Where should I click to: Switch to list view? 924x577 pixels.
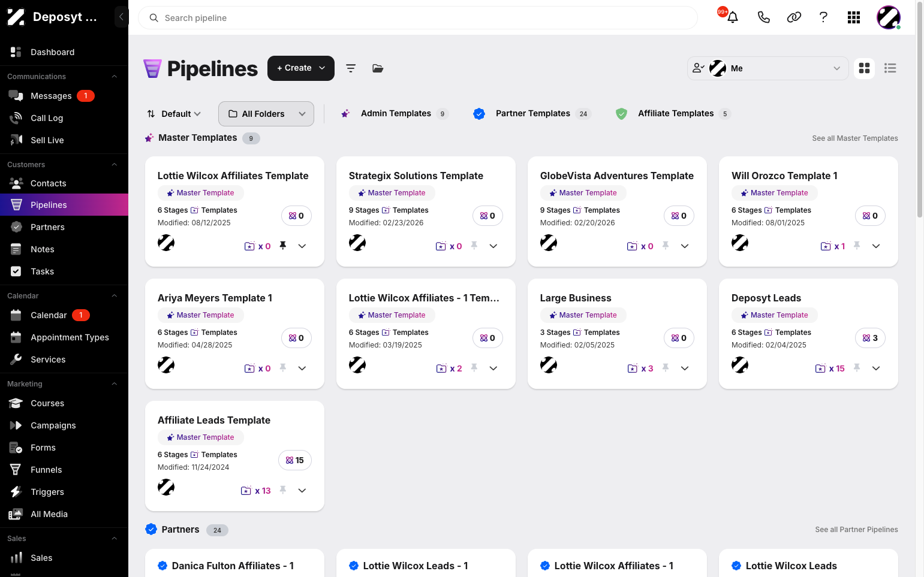pos(890,68)
